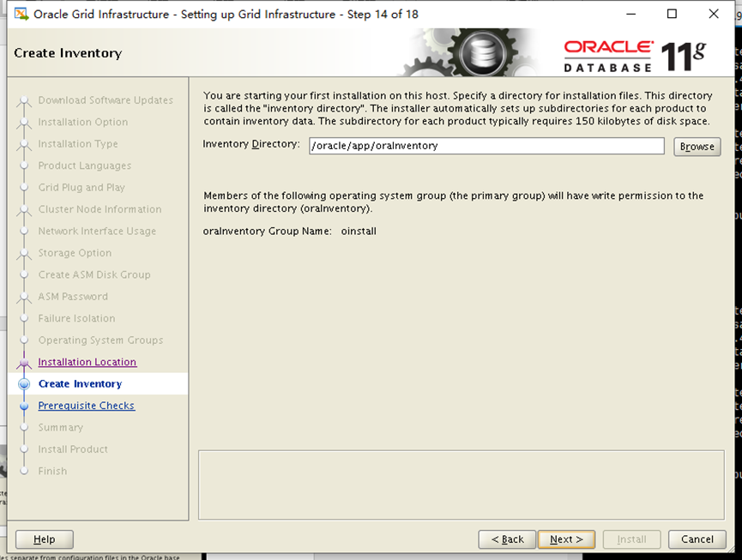Viewport: 742px width, 560px height.
Task: Select the Product Languages step
Action: coord(85,166)
